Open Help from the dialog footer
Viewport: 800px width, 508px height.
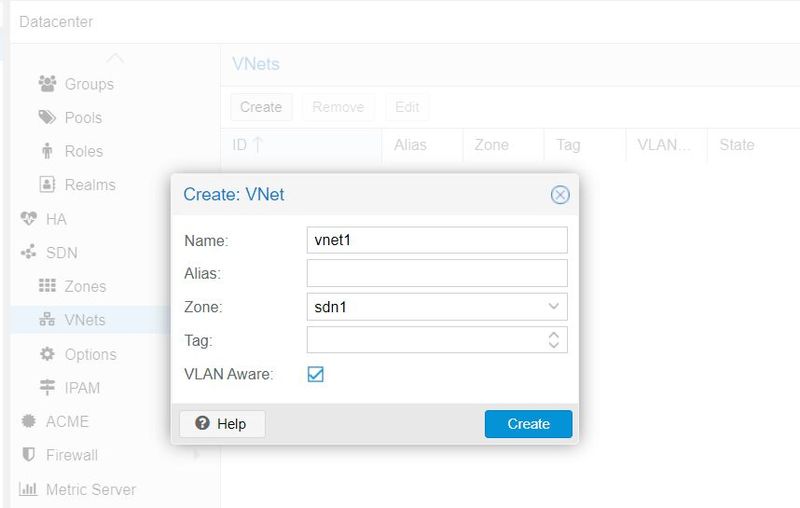pyautogui.click(x=221, y=424)
